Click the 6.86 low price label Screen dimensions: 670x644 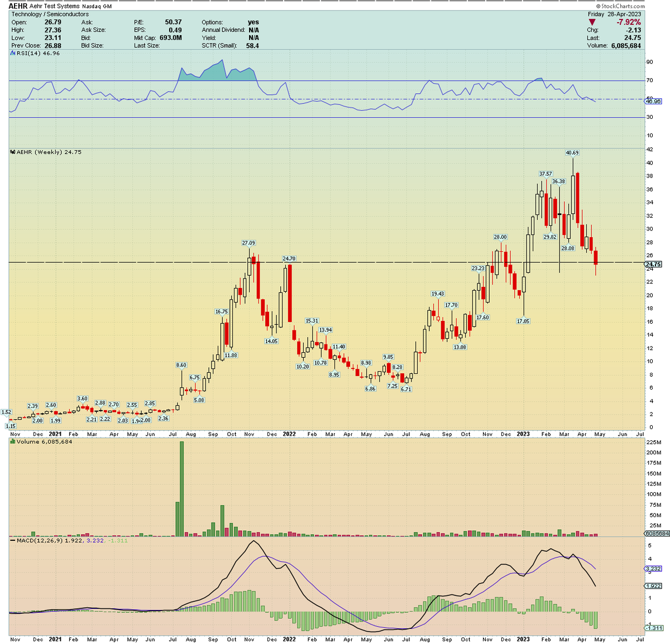[x=370, y=389]
